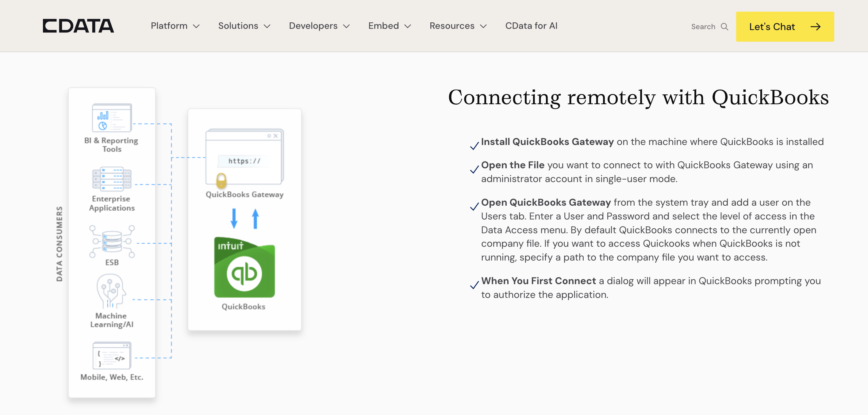Click the Mobile, Web code window icon

point(112,355)
